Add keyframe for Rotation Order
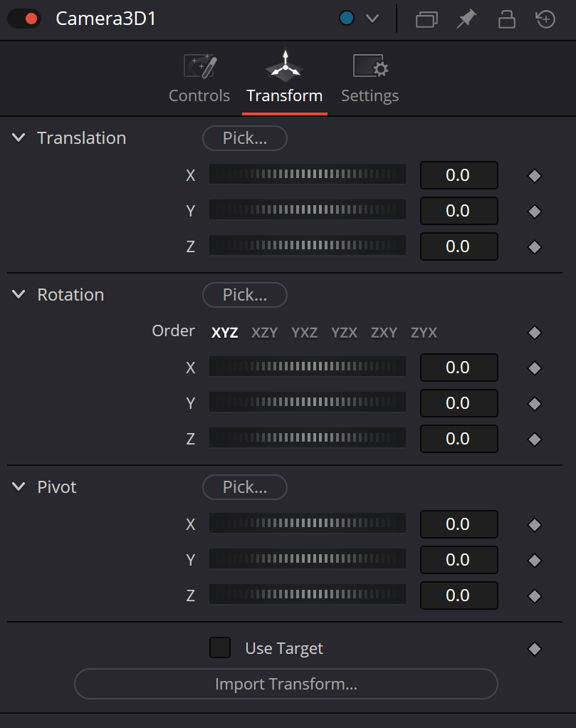Screen dimensions: 576x728 [x=535, y=333]
